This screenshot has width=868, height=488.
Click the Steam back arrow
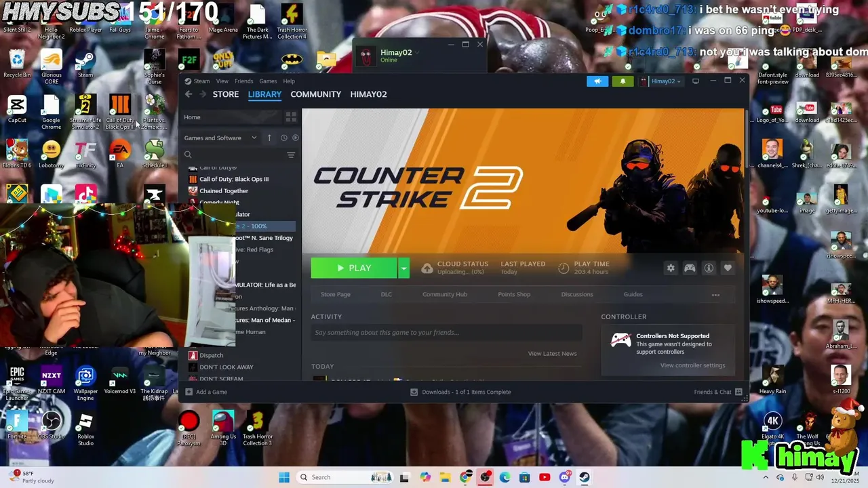tap(189, 94)
